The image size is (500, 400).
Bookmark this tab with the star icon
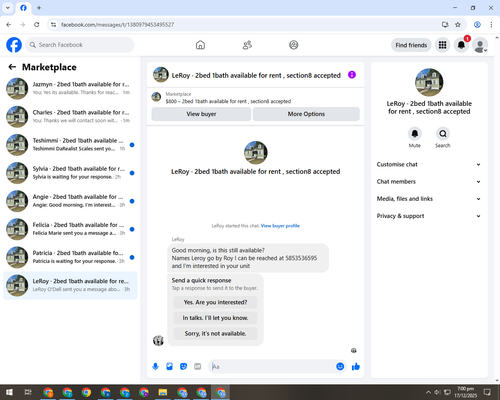click(458, 25)
